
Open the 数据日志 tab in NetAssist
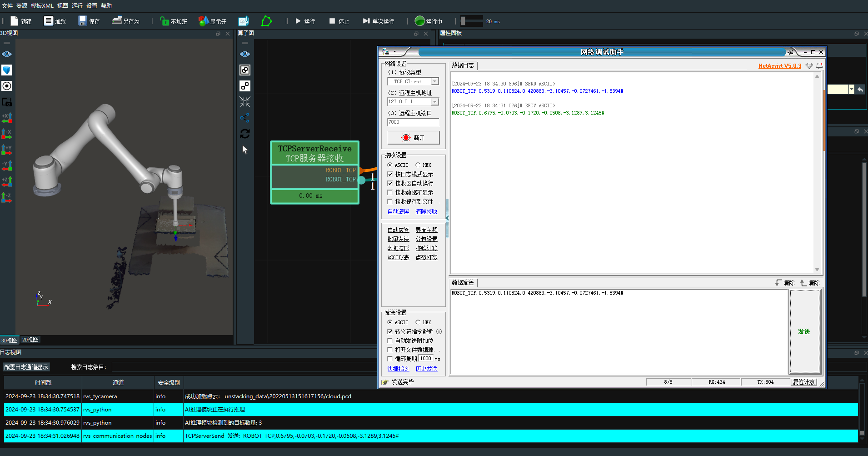tap(463, 65)
